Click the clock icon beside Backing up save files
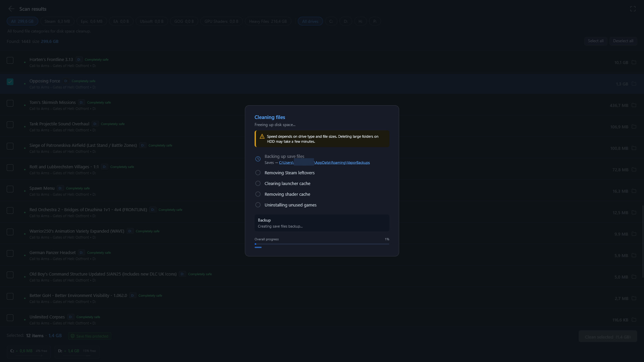This screenshot has width=644, height=362. click(x=258, y=159)
